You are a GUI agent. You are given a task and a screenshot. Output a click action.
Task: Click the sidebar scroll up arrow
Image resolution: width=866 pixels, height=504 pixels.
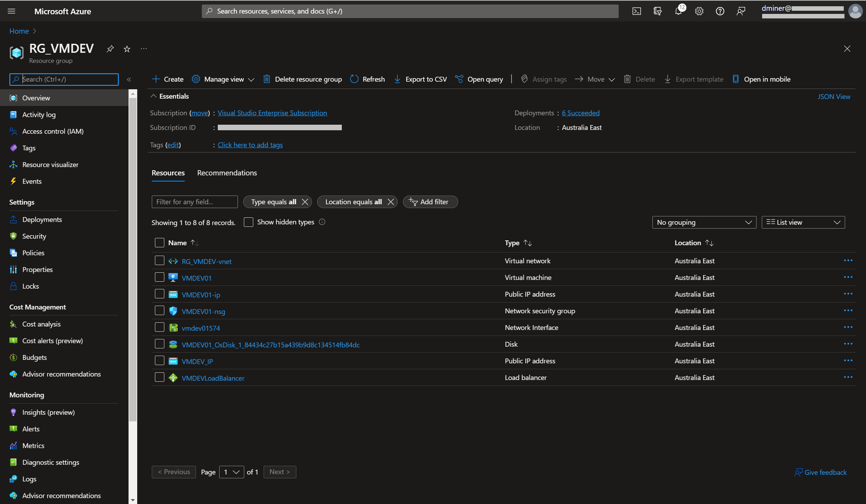(x=133, y=93)
